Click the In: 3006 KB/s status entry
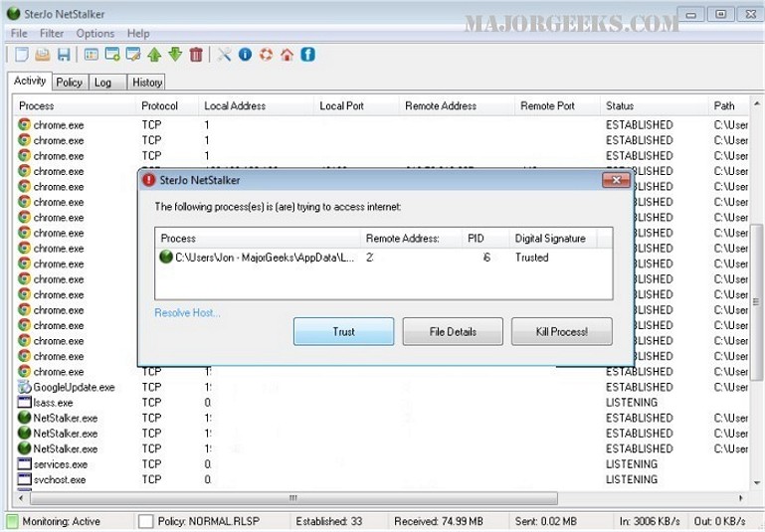The width and height of the screenshot is (765, 532). (650, 521)
